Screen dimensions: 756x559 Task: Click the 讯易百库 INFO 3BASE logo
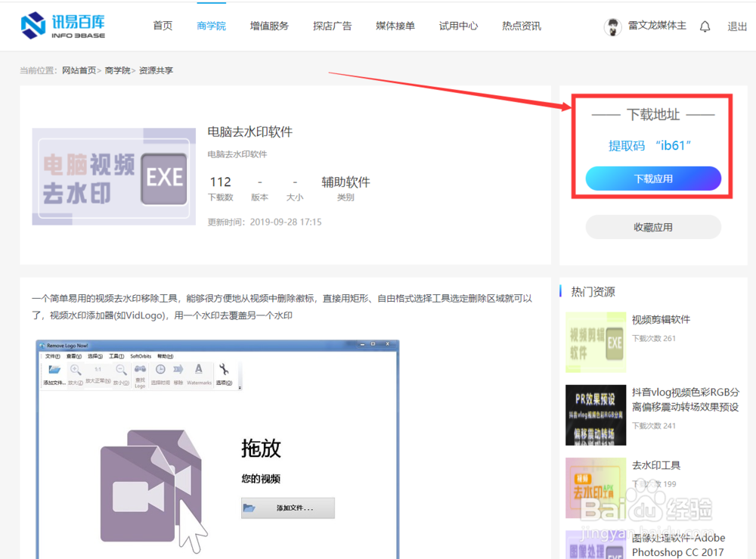click(x=63, y=26)
